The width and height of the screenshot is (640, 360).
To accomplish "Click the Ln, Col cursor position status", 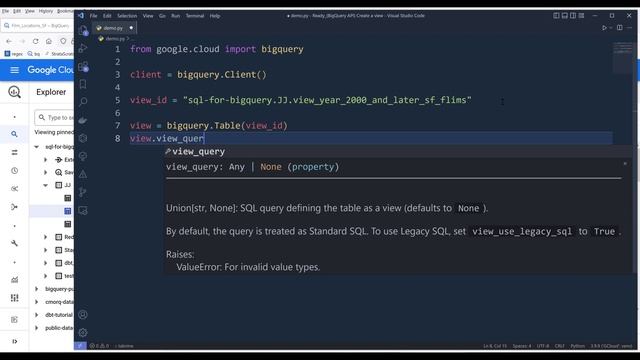I will (x=495, y=346).
